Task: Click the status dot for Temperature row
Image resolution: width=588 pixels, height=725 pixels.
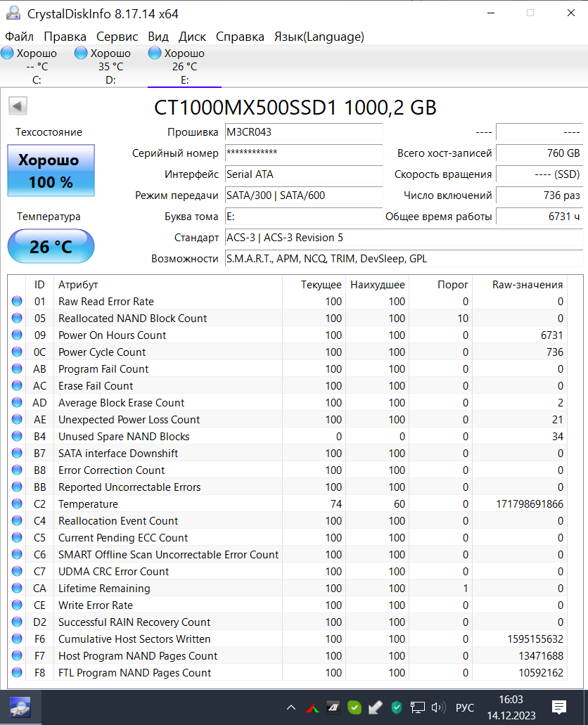Action: [17, 503]
